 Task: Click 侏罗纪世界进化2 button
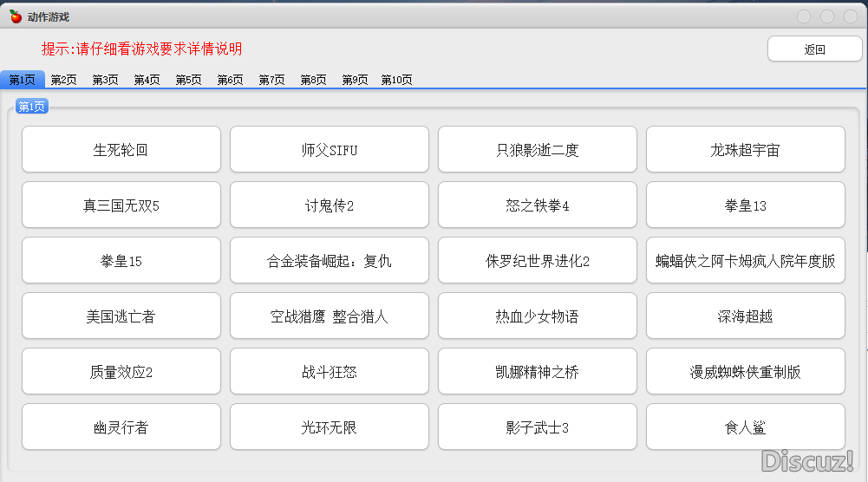click(538, 260)
